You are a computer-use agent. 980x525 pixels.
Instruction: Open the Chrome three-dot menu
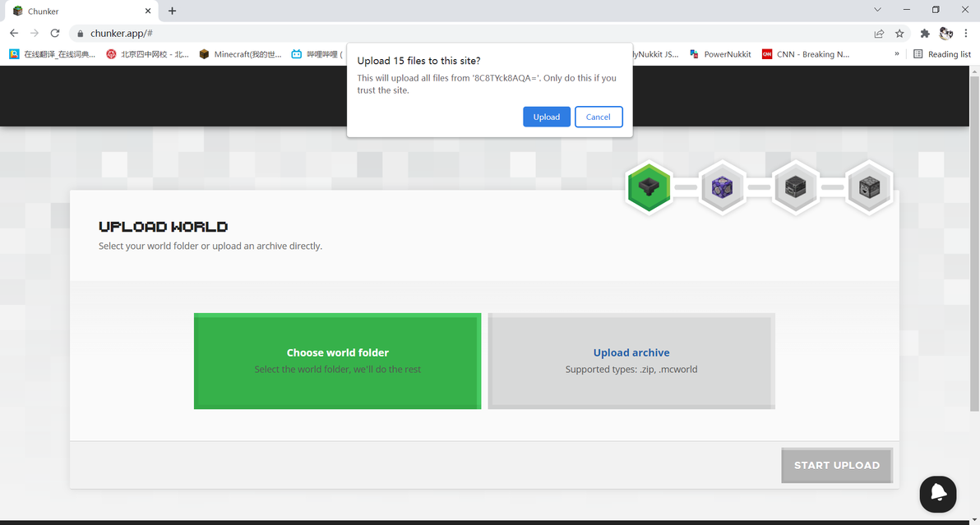pyautogui.click(x=966, y=33)
